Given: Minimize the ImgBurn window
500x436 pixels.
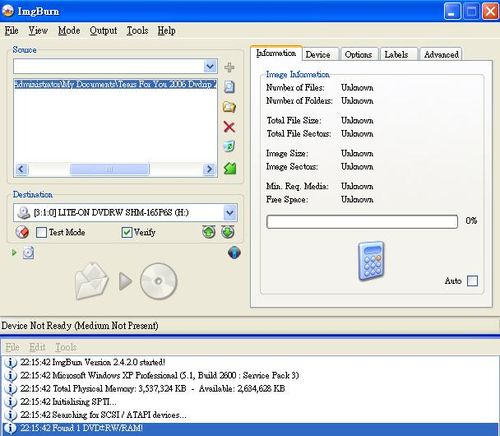Looking at the screenshot, I should pos(452,11).
